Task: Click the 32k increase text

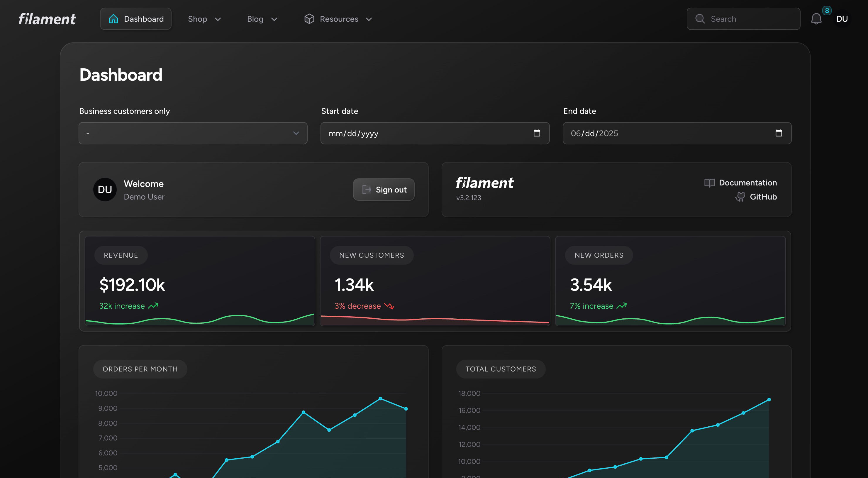Action: pyautogui.click(x=122, y=306)
